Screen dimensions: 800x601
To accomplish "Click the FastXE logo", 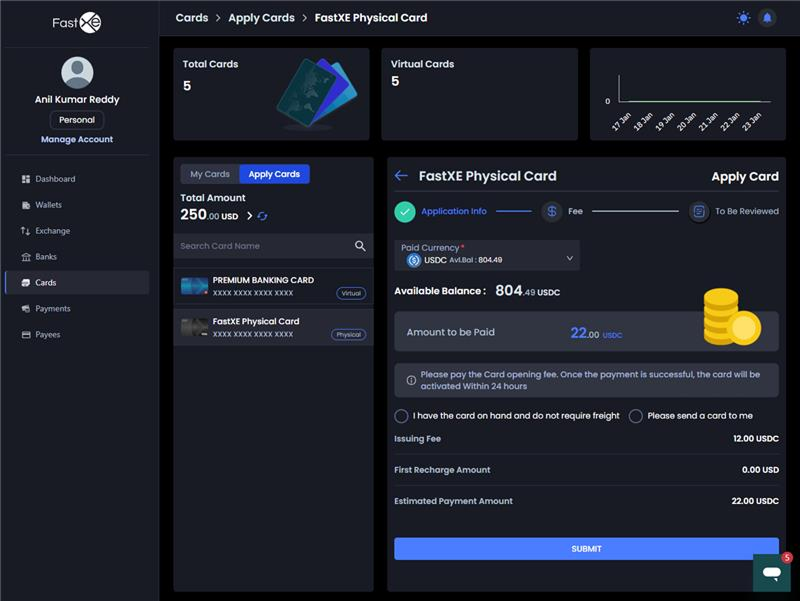I will (x=77, y=22).
